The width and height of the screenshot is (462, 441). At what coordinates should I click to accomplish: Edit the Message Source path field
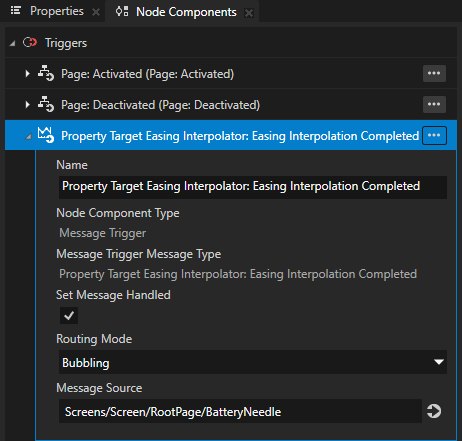coord(240,411)
